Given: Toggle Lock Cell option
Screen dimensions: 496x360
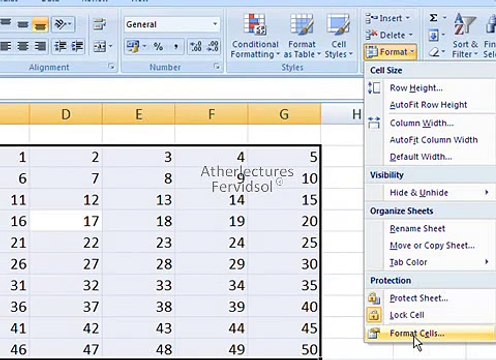Looking at the screenshot, I should pos(430,315).
